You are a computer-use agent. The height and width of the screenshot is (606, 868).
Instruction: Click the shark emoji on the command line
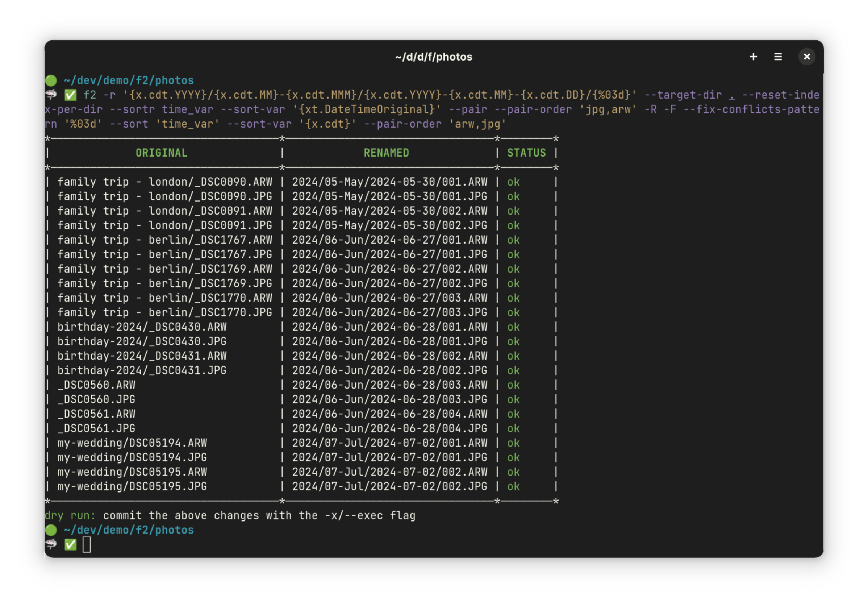click(x=51, y=94)
